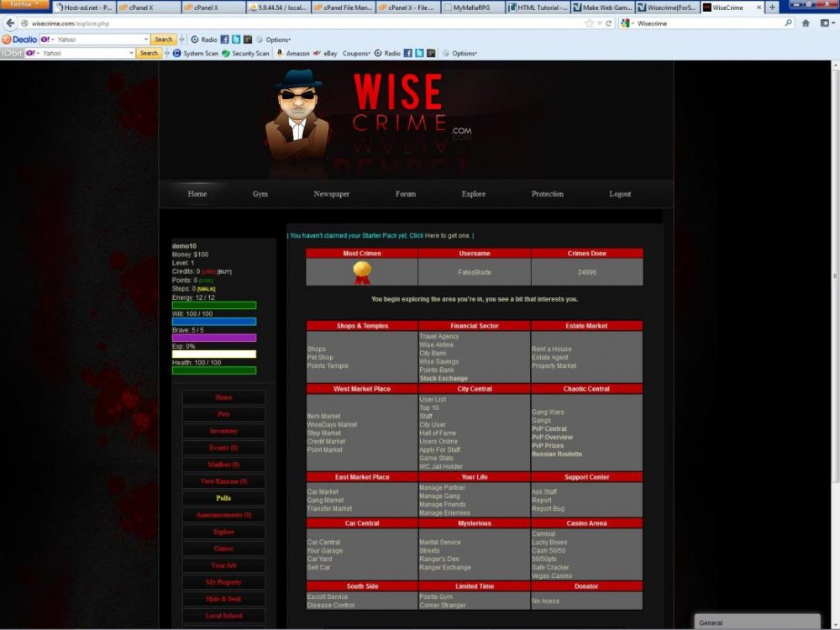Click the browser Home icon
840x630 pixels.
point(806,24)
